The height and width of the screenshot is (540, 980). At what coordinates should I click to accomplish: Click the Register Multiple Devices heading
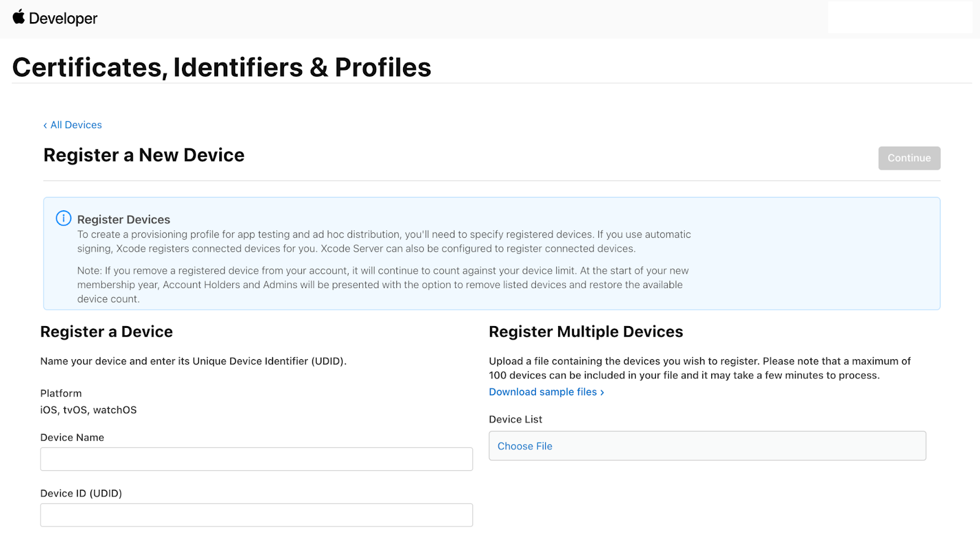tap(586, 332)
